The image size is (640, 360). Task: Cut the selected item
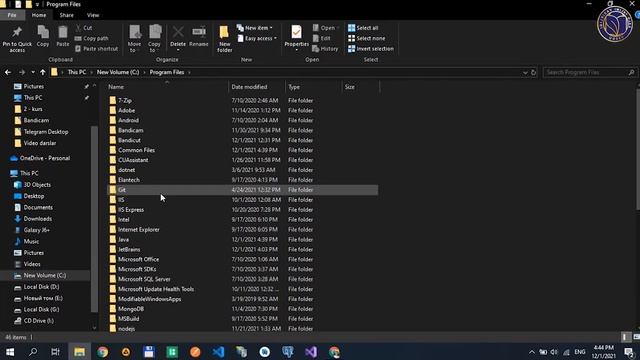[84, 28]
